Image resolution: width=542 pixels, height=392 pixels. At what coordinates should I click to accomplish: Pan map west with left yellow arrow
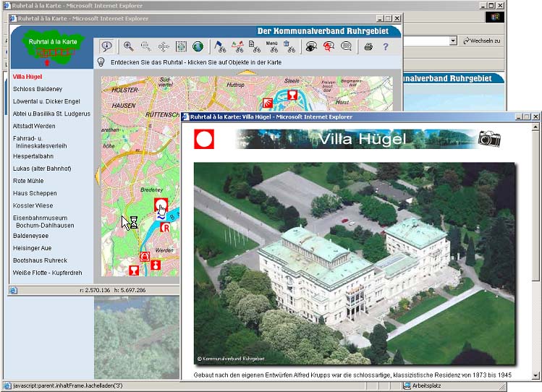[x=97, y=176]
